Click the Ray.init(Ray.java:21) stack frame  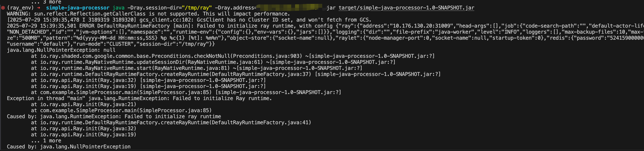[84, 104]
